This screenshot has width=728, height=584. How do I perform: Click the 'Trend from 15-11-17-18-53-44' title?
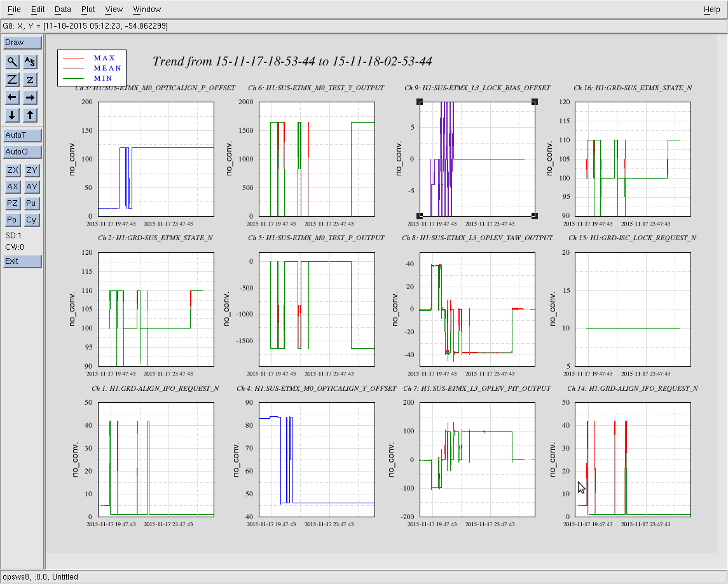click(x=292, y=61)
